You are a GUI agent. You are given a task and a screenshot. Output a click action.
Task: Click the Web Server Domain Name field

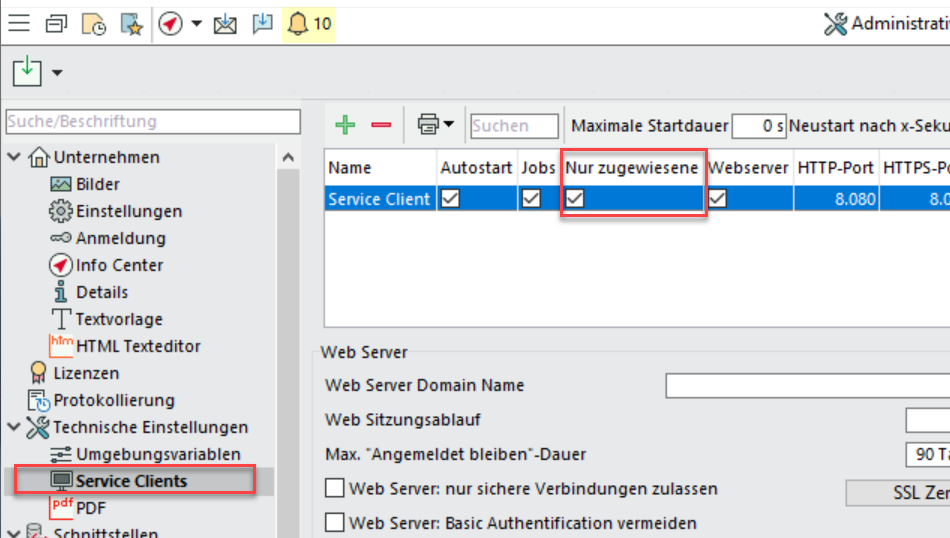pos(807,385)
